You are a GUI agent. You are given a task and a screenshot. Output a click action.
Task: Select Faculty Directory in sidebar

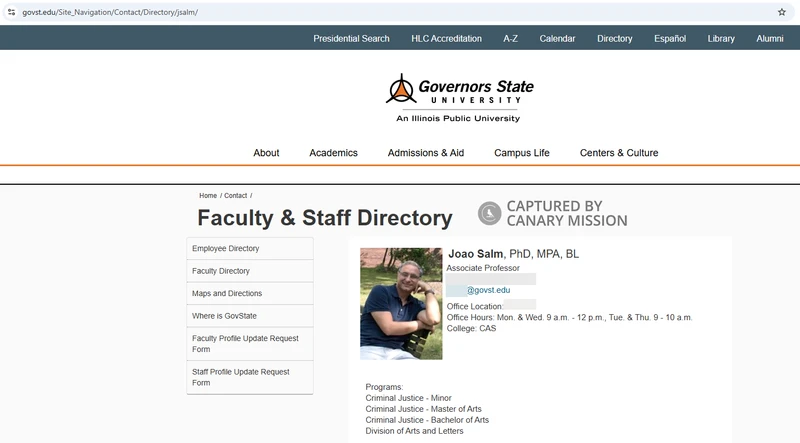250,271
